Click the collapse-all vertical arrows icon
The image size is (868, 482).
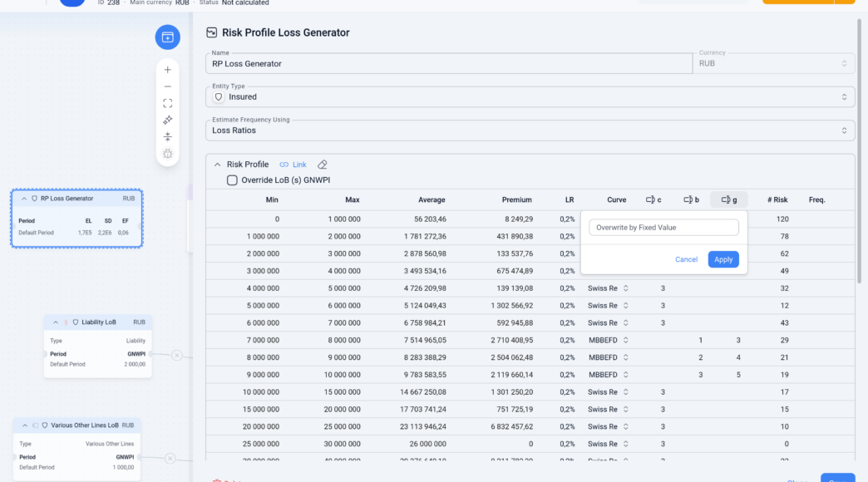tap(168, 136)
